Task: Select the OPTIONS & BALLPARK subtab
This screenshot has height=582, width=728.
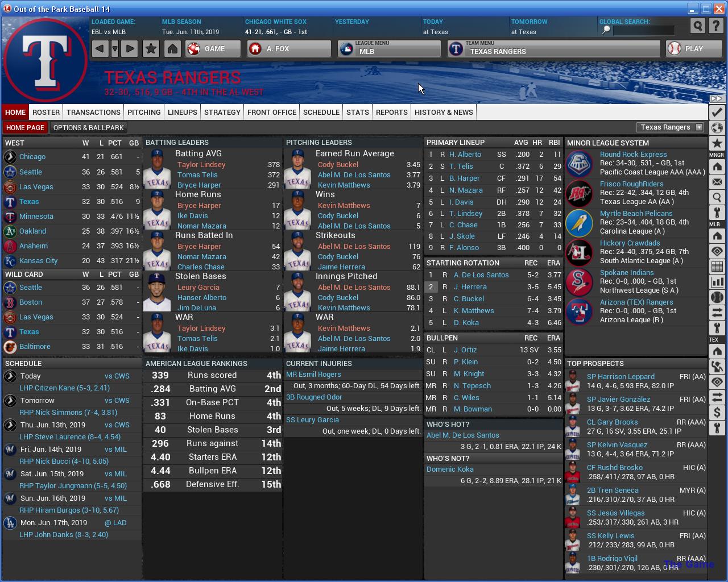Action: (x=88, y=127)
